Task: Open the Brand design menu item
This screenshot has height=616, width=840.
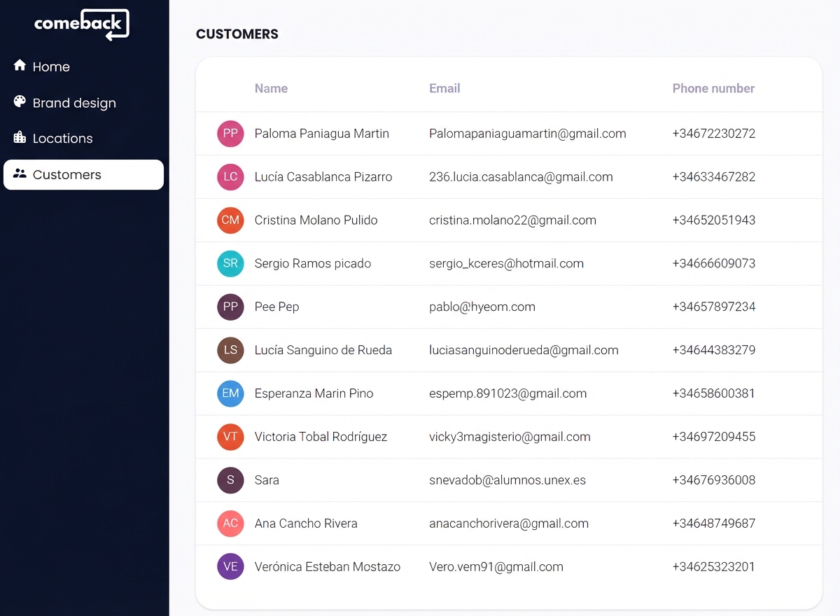Action: 74,103
